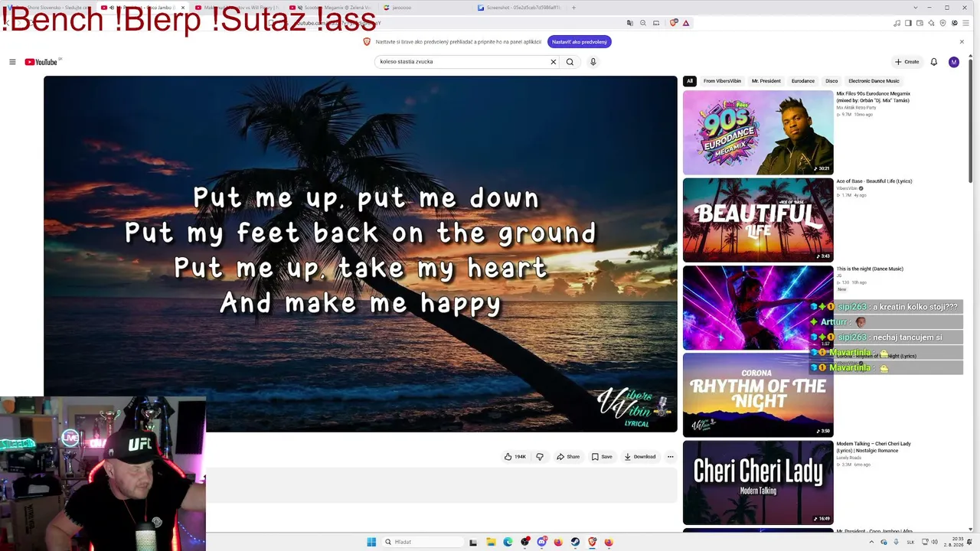Open YouTube notifications bell
Screen dimensions: 980x551
[x=934, y=62]
